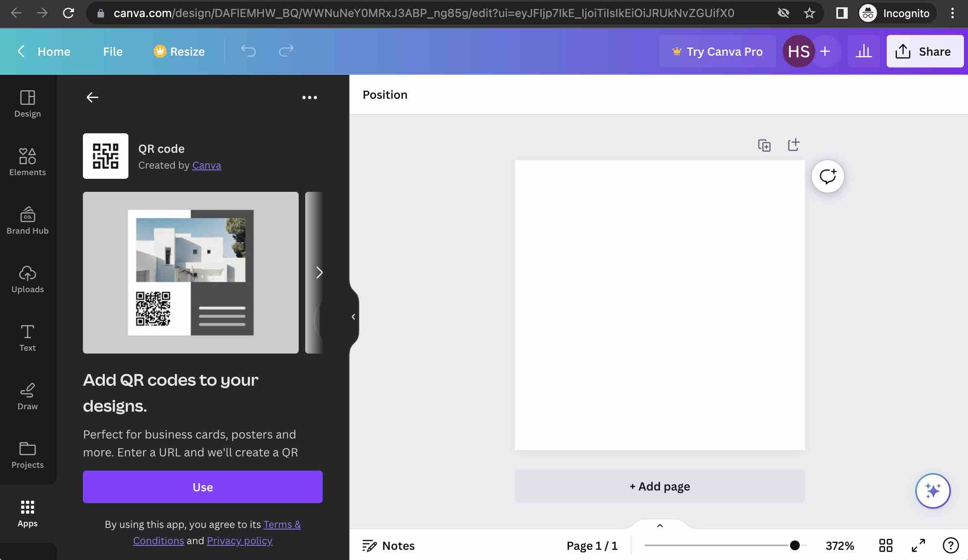Open the Uploads panel
The image size is (968, 560).
coord(28,279)
